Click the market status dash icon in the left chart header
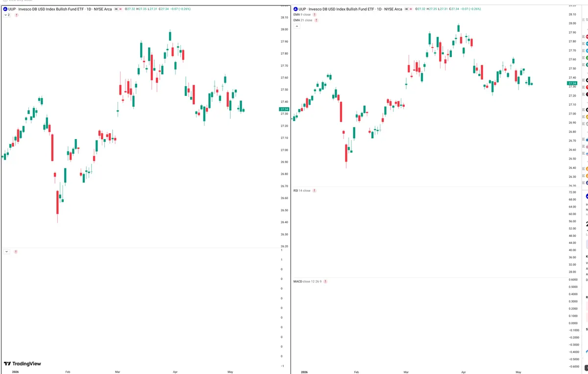This screenshot has height=374, width=588. click(x=116, y=9)
